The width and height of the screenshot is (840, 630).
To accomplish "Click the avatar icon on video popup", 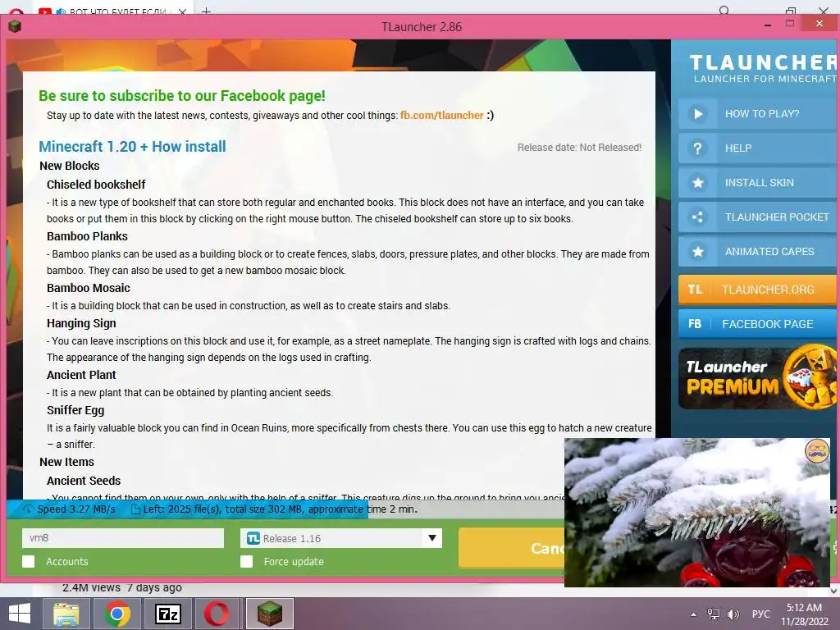I will [817, 450].
